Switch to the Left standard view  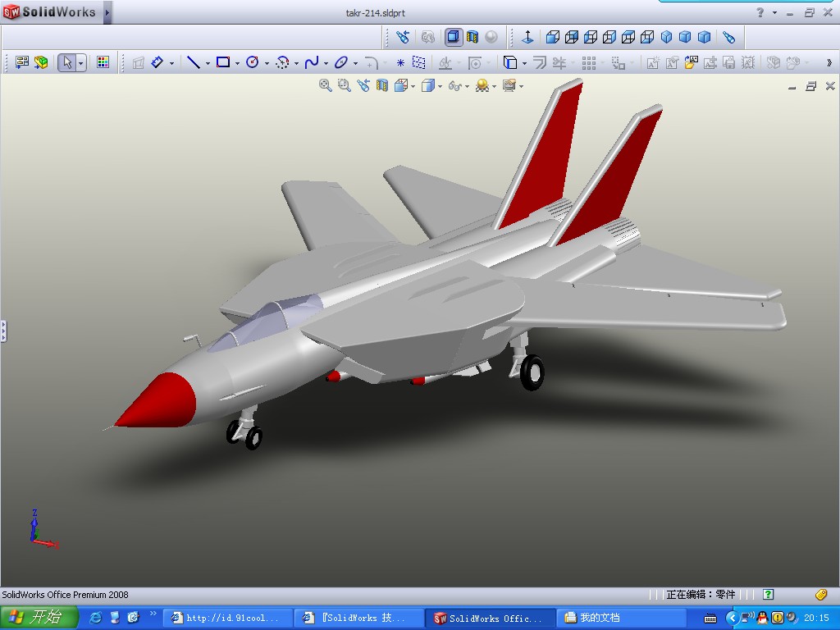pos(591,37)
